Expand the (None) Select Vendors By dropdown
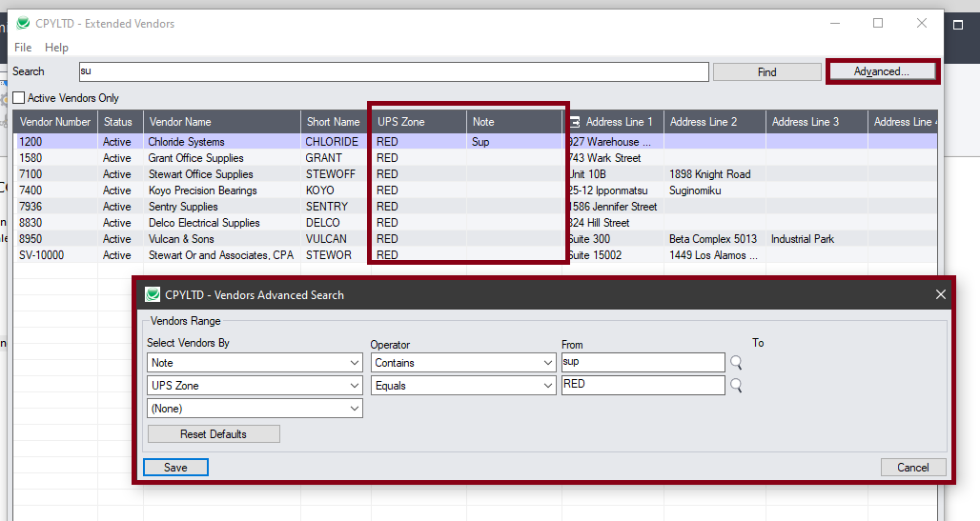The height and width of the screenshot is (521, 980). [354, 409]
